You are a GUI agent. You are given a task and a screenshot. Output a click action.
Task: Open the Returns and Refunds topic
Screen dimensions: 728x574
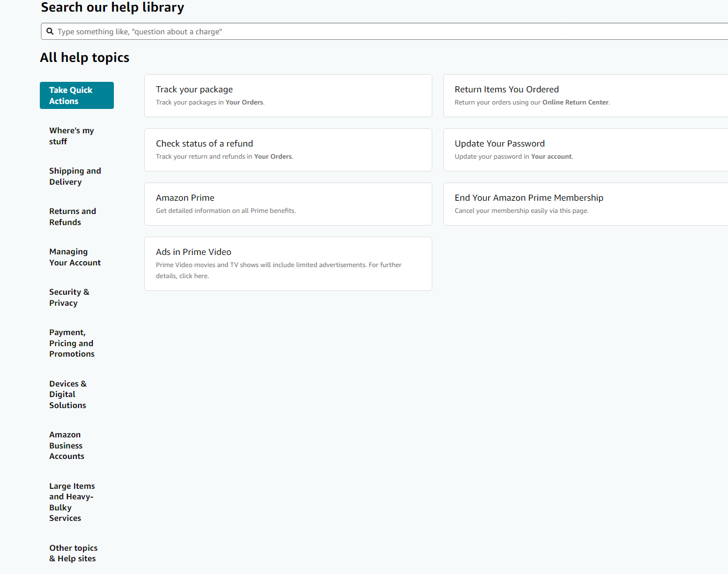72,217
